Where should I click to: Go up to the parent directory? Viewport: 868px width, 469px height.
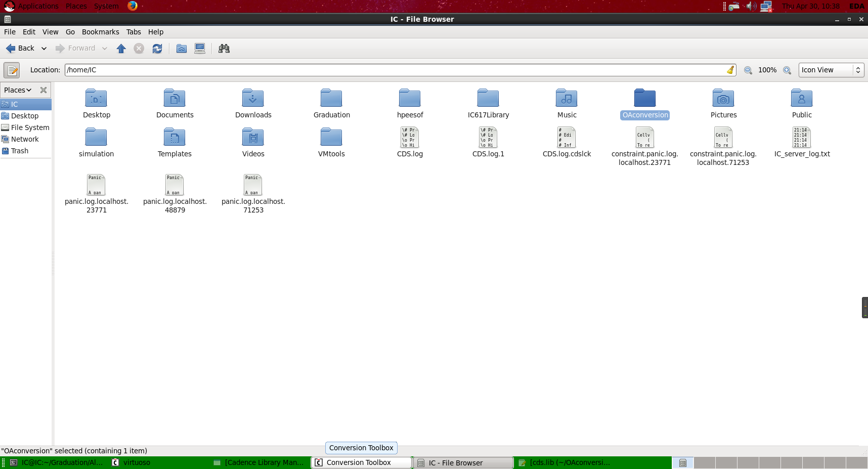(121, 48)
